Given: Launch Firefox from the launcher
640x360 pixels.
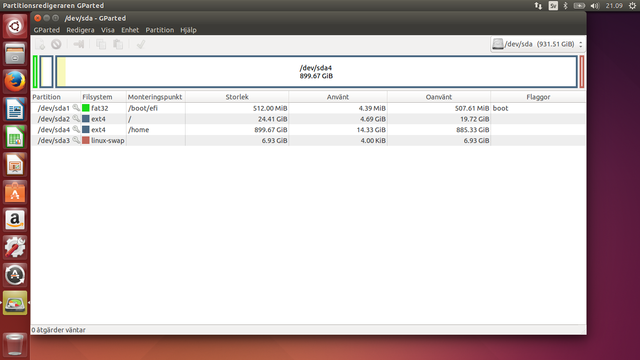Looking at the screenshot, I should 15,81.
